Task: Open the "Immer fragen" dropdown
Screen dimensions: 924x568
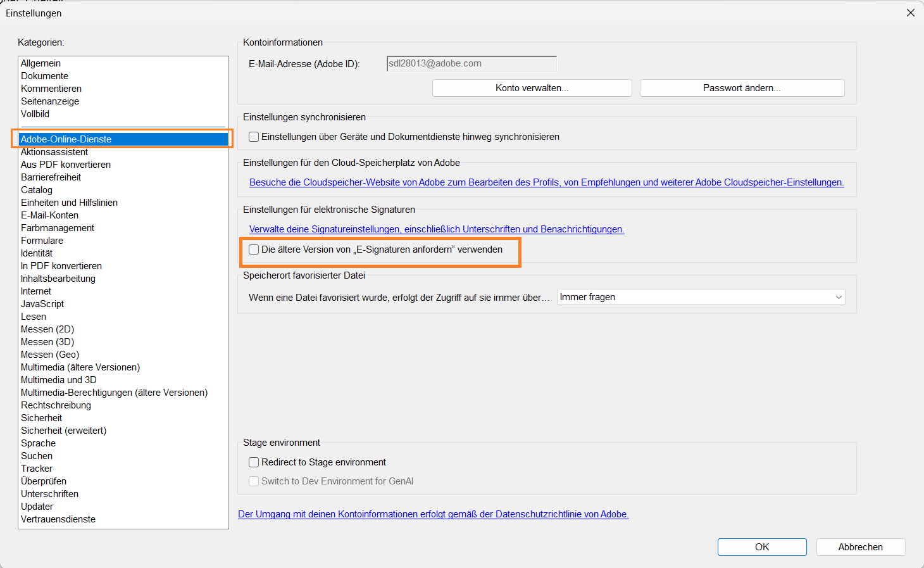Action: tap(700, 296)
